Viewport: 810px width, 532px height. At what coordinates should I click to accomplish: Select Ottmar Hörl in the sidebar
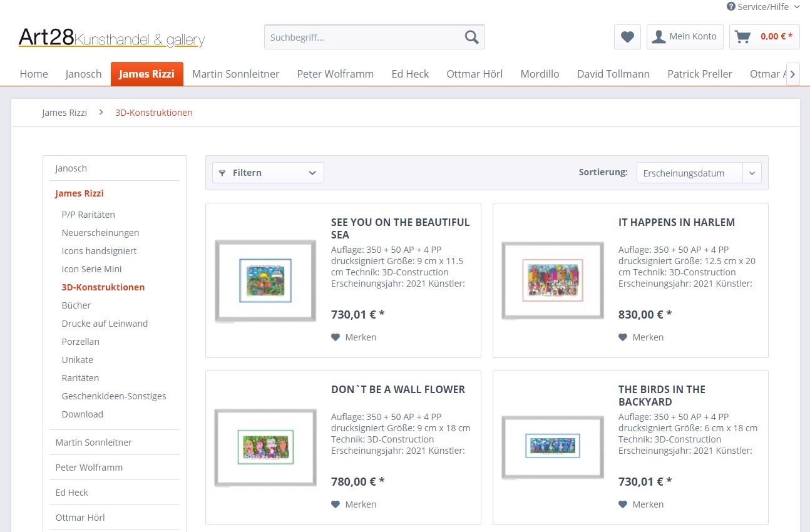click(x=115, y=518)
